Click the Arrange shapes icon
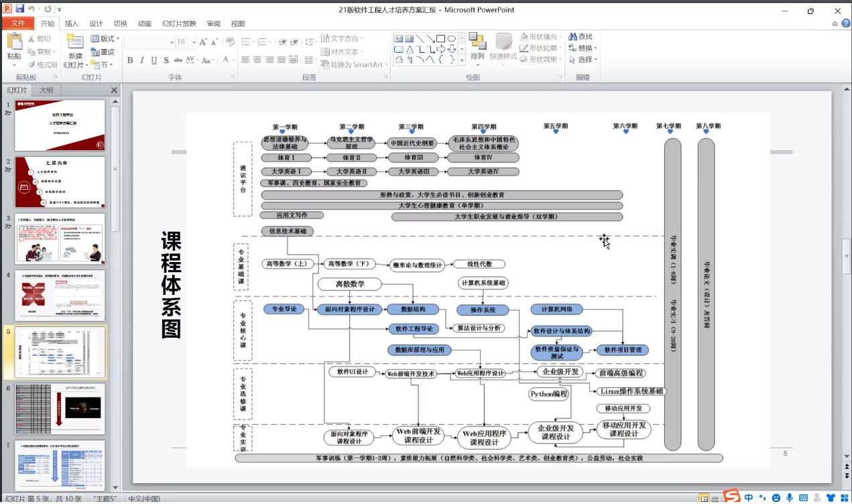 pyautogui.click(x=477, y=42)
